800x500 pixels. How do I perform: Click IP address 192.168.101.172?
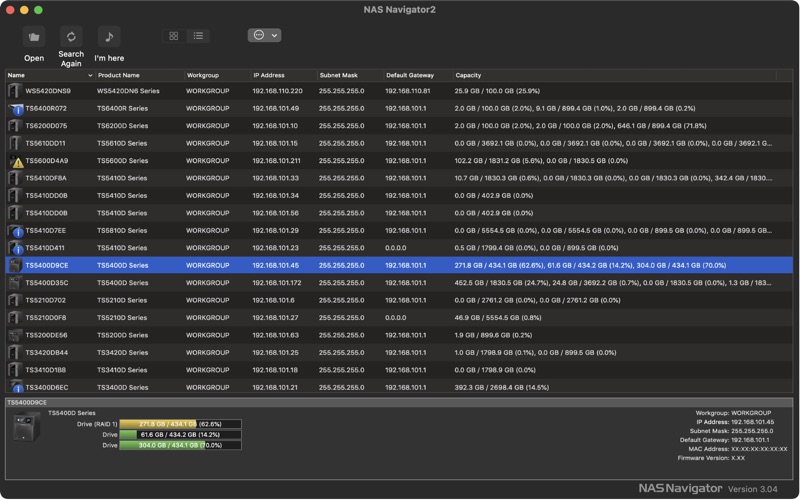277,283
